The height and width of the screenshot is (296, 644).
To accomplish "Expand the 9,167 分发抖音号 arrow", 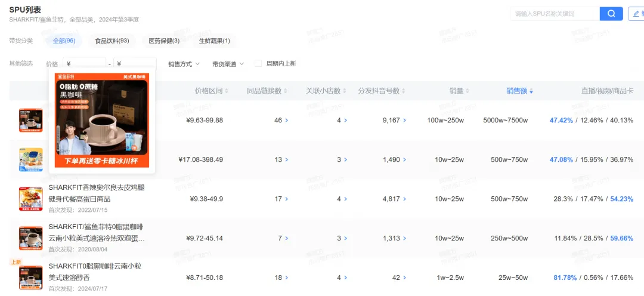I will click(x=405, y=120).
